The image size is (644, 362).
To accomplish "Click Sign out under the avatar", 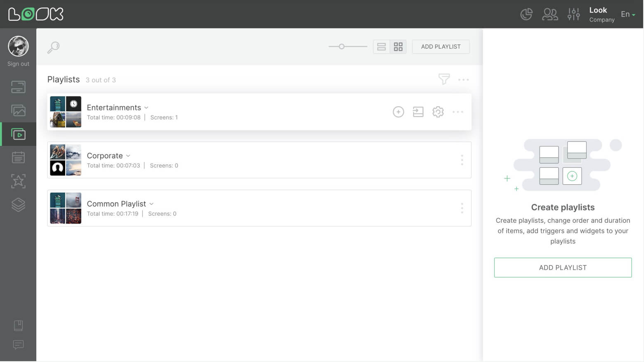I will pyautogui.click(x=18, y=64).
